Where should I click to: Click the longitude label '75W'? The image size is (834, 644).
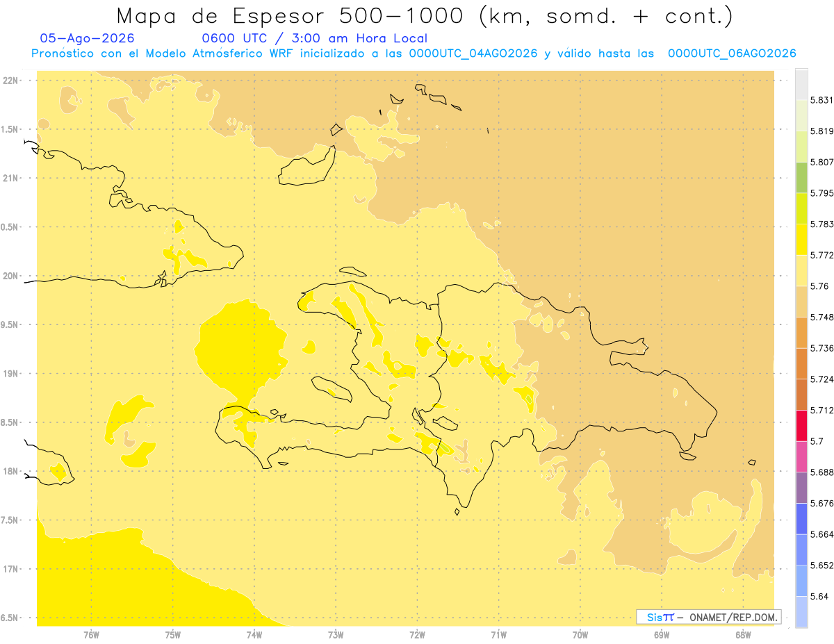[x=172, y=635]
